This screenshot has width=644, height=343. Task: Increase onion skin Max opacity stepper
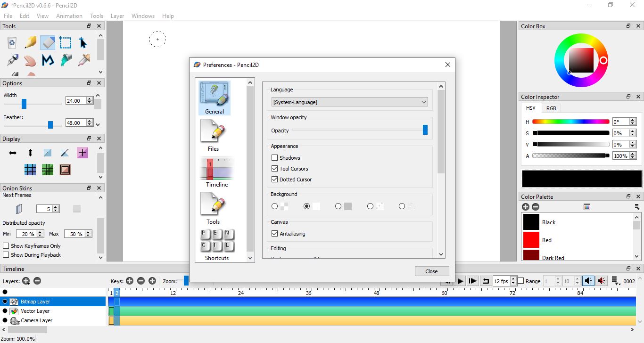tap(88, 232)
